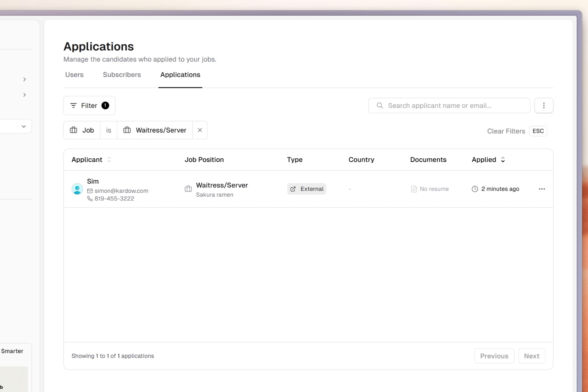This screenshot has height=392, width=588.
Task: Click the document icon next to No resume
Action: (x=414, y=189)
